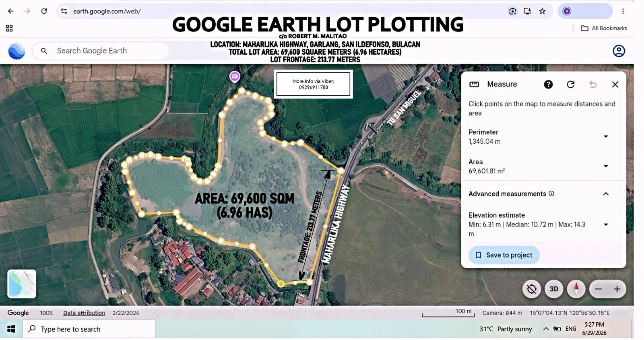Click the browser forward arrow
Image resolution: width=644 pixels, height=340 pixels.
coord(27,11)
